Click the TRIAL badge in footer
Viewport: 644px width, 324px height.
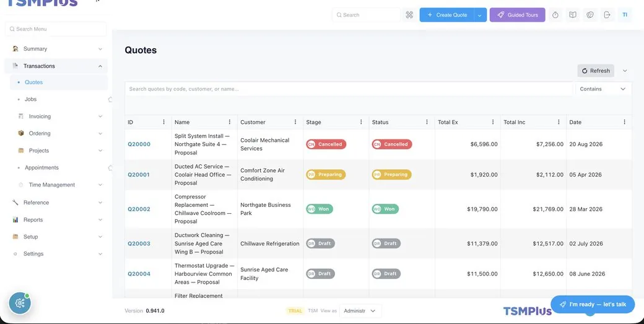[x=295, y=311]
